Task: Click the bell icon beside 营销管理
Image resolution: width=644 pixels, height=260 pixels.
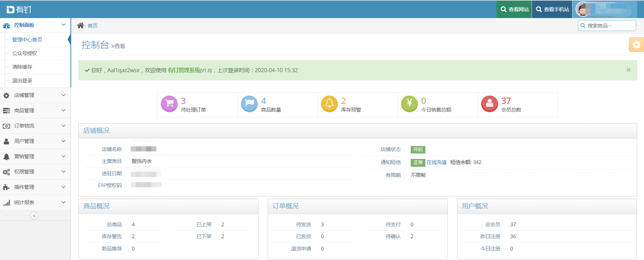Action: [x=6, y=157]
